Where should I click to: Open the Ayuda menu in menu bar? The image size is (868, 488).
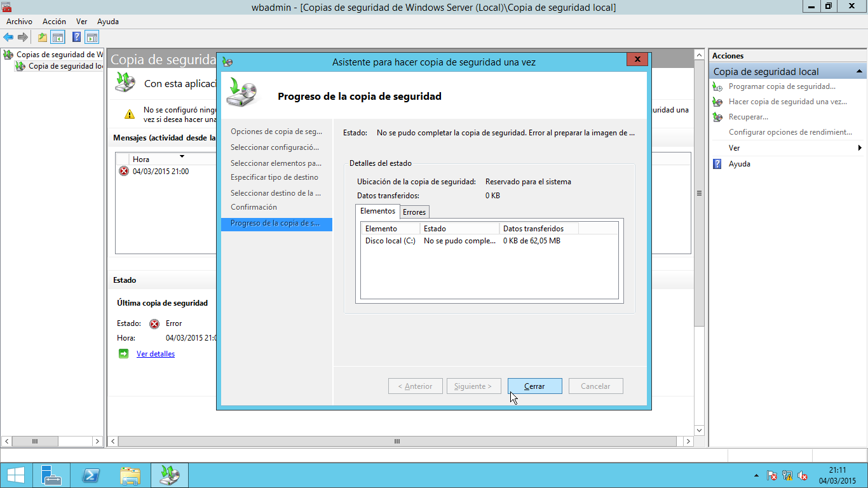[x=108, y=22]
